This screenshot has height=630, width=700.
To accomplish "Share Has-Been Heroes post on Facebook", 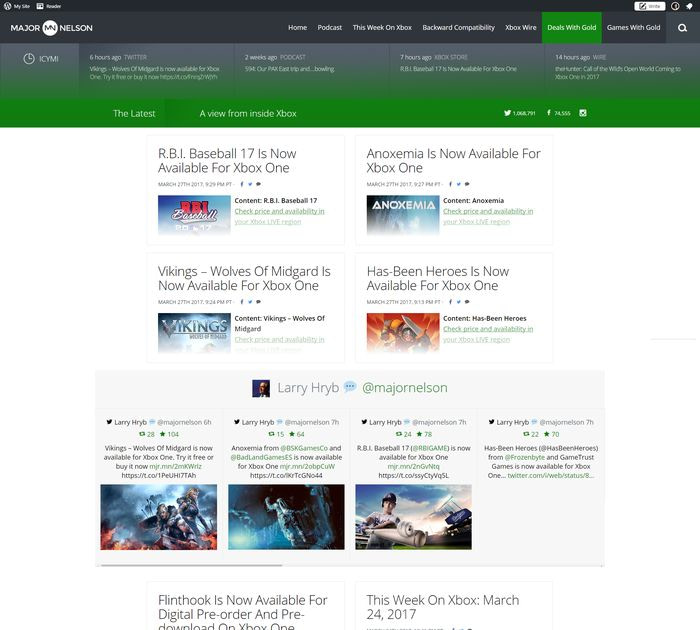I will coord(450,302).
